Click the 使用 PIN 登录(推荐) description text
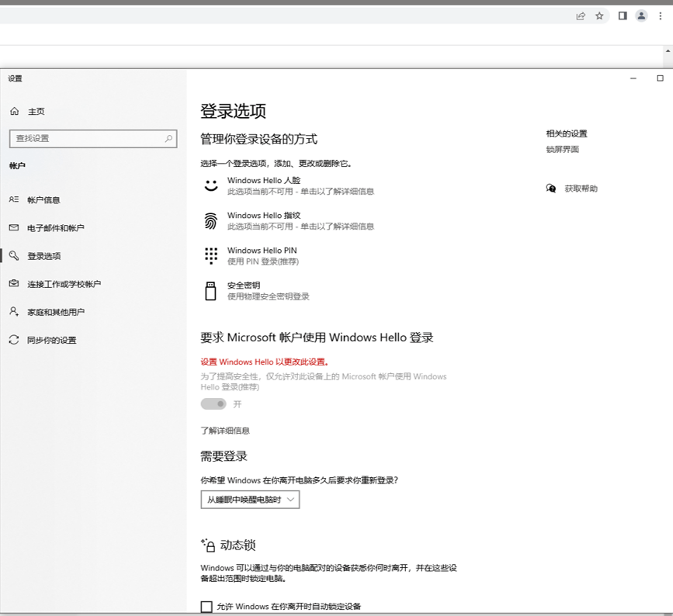Screen dimensions: 673x616 click(263, 261)
